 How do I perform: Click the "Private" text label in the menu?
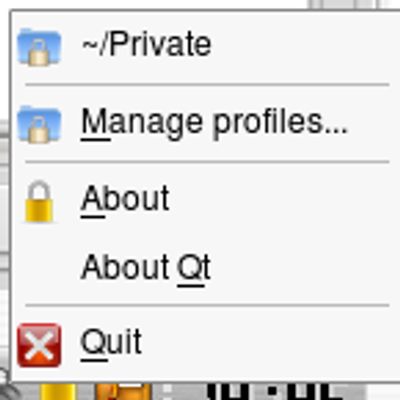click(160, 44)
